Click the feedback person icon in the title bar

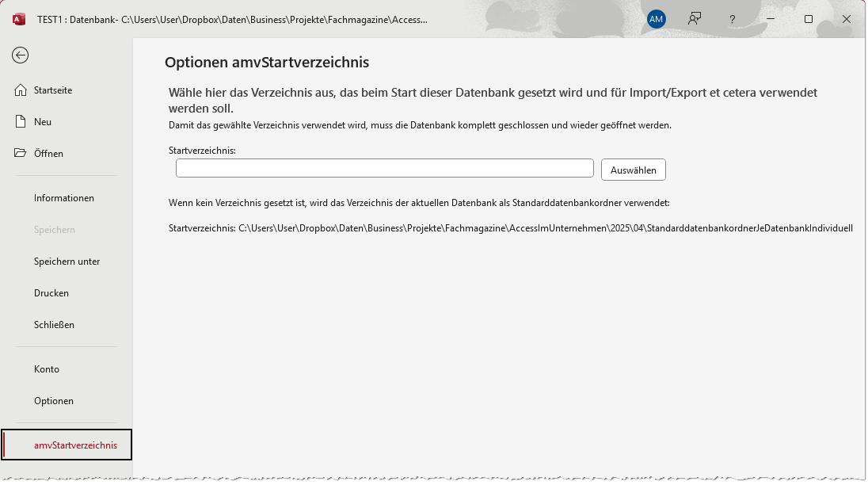click(x=694, y=19)
